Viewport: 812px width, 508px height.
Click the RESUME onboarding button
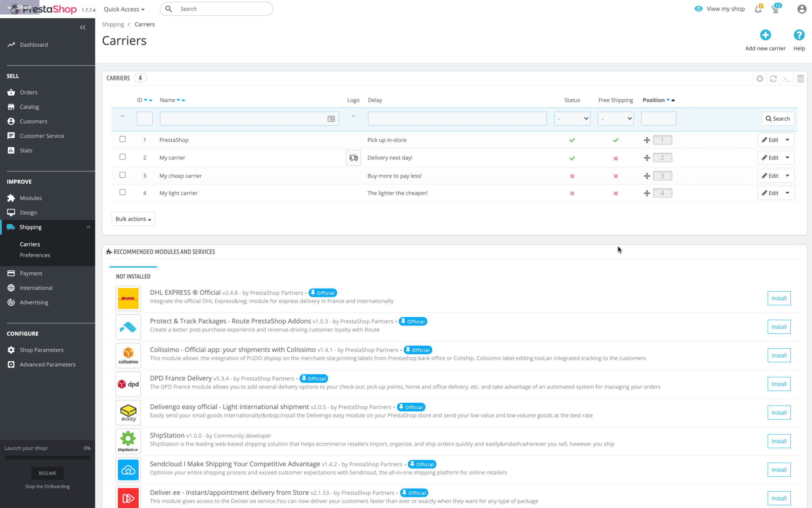coord(48,473)
